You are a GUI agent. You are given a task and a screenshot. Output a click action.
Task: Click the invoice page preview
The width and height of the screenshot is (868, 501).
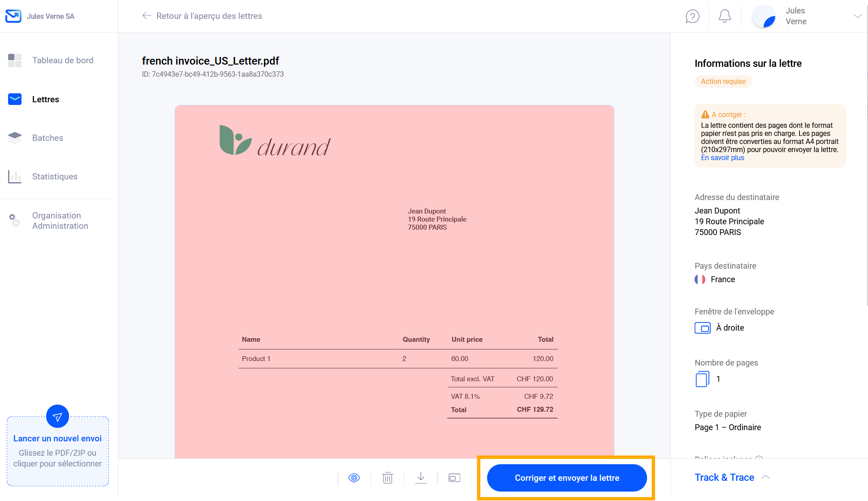coord(394,278)
